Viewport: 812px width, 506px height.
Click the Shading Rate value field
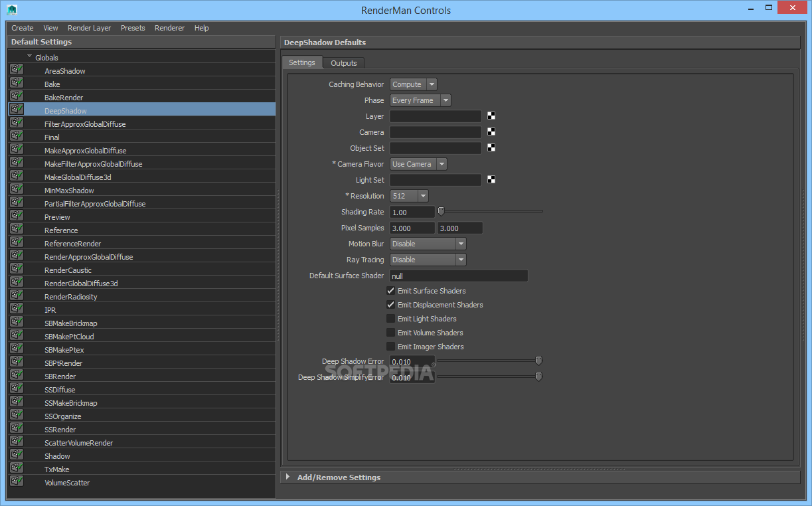click(x=412, y=212)
